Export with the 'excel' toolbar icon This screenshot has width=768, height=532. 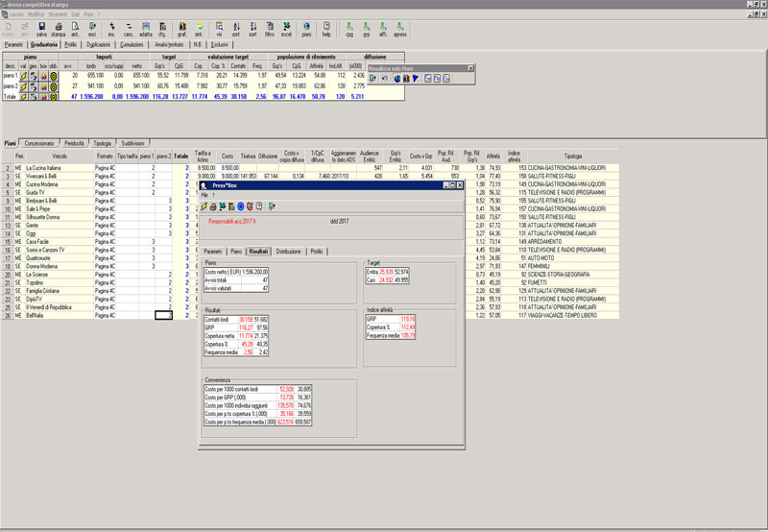[x=285, y=27]
